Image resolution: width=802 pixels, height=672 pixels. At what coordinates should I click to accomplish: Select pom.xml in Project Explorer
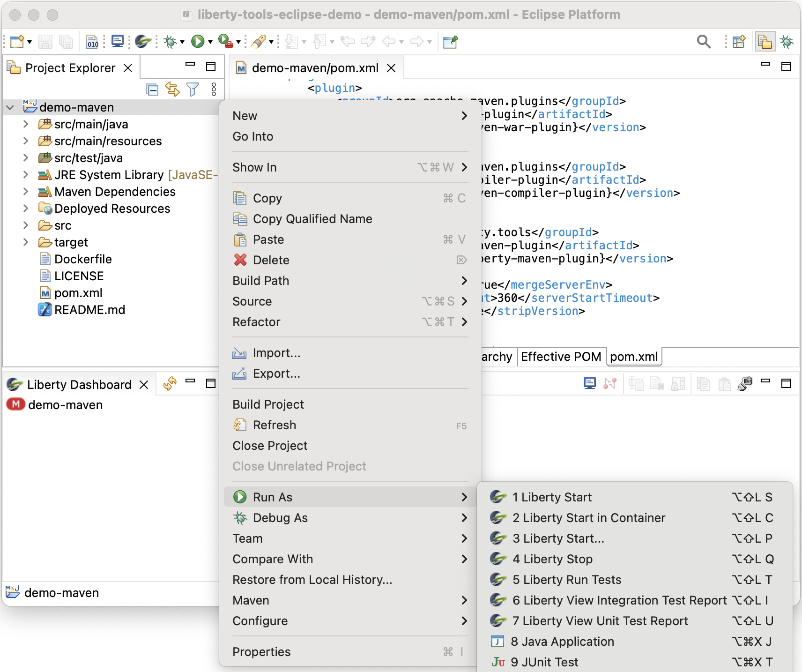(x=78, y=293)
